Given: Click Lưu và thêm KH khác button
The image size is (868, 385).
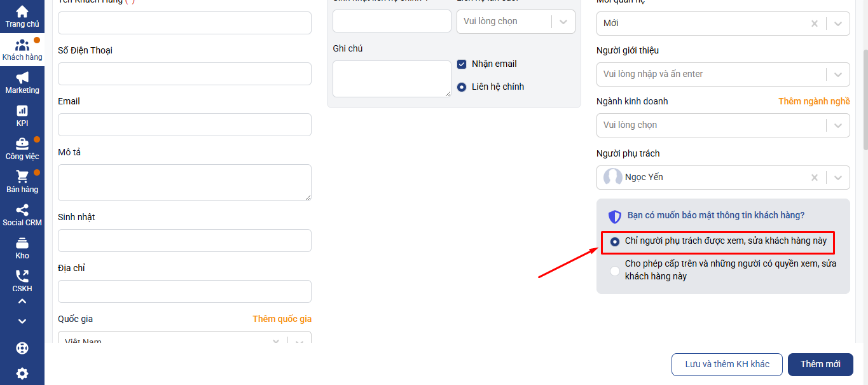Looking at the screenshot, I should pyautogui.click(x=727, y=365).
